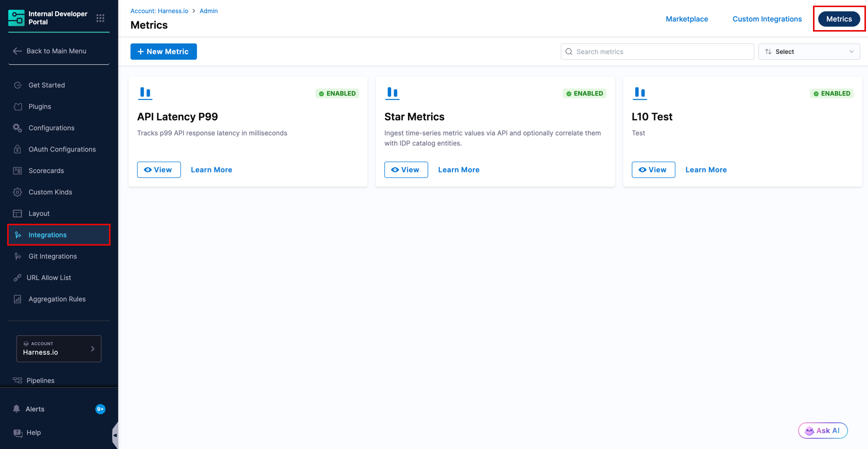Click the L10 Test card title
The image size is (868, 449).
652,117
